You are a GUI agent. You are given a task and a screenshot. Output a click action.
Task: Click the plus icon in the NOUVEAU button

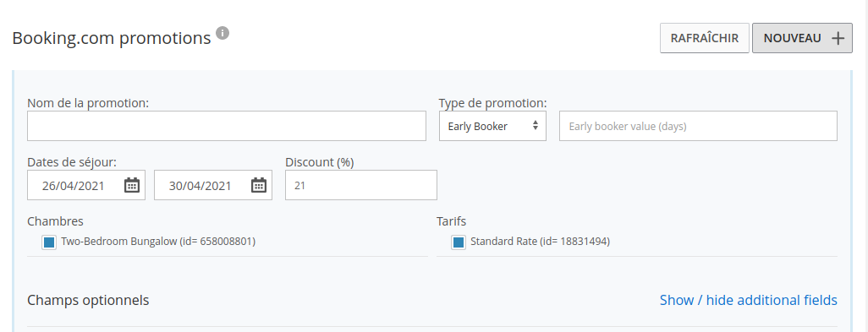(x=838, y=38)
